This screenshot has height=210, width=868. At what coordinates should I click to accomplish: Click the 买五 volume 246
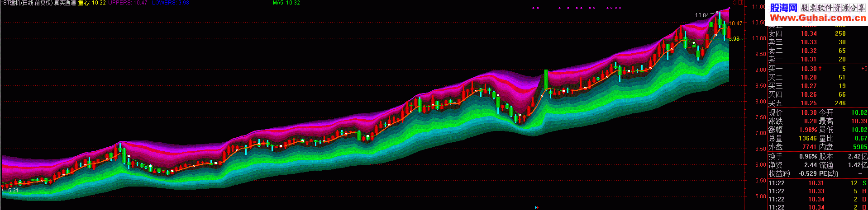coord(840,103)
